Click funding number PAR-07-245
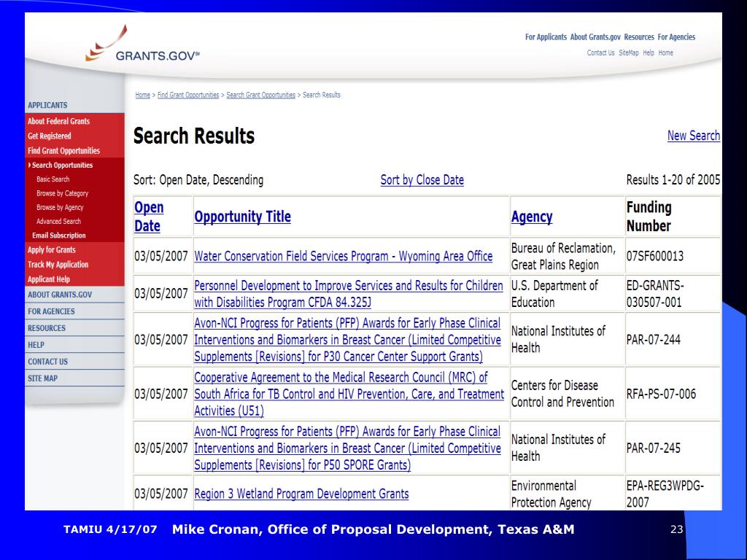 pyautogui.click(x=654, y=448)
